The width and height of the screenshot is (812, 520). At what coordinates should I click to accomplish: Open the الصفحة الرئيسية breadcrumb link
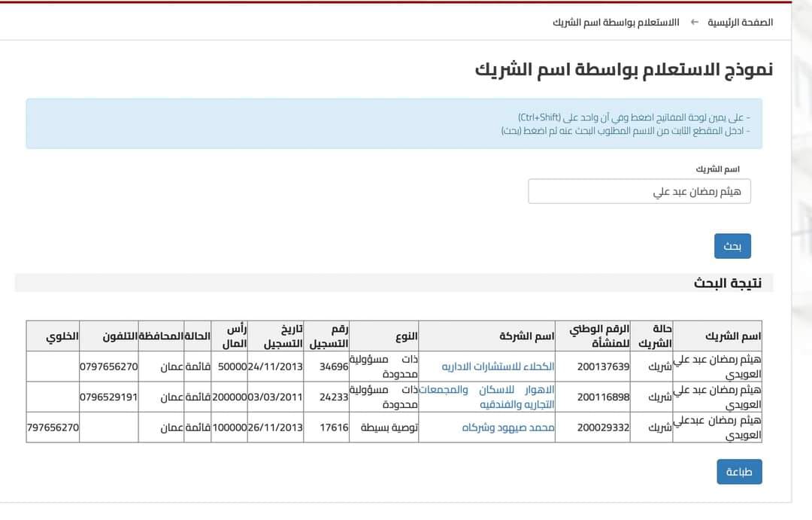[x=740, y=22]
